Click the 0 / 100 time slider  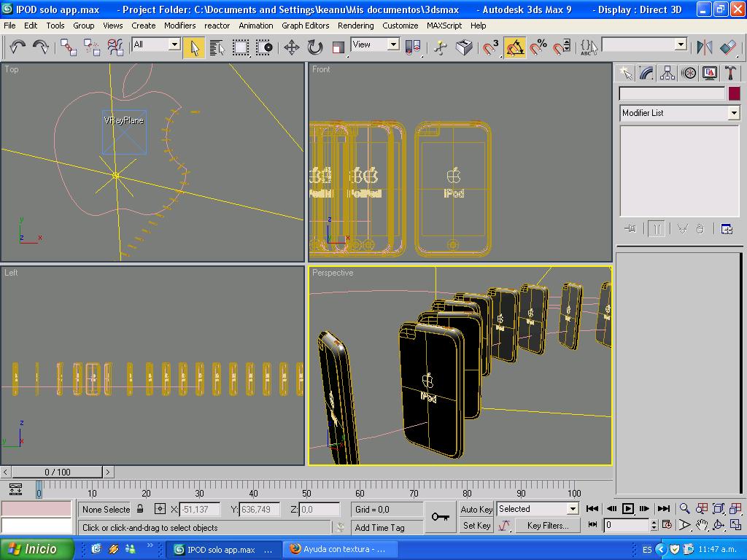click(x=57, y=472)
